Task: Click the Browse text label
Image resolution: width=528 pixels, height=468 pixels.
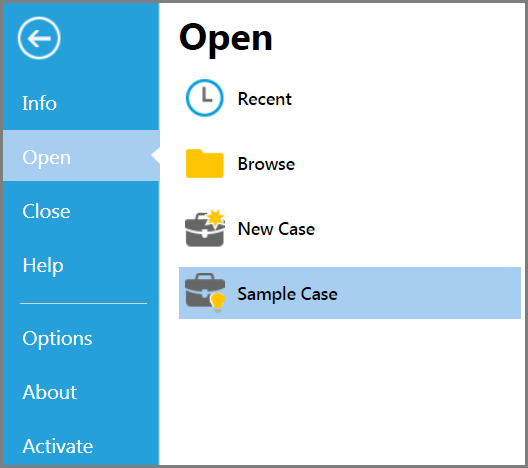Action: [266, 164]
